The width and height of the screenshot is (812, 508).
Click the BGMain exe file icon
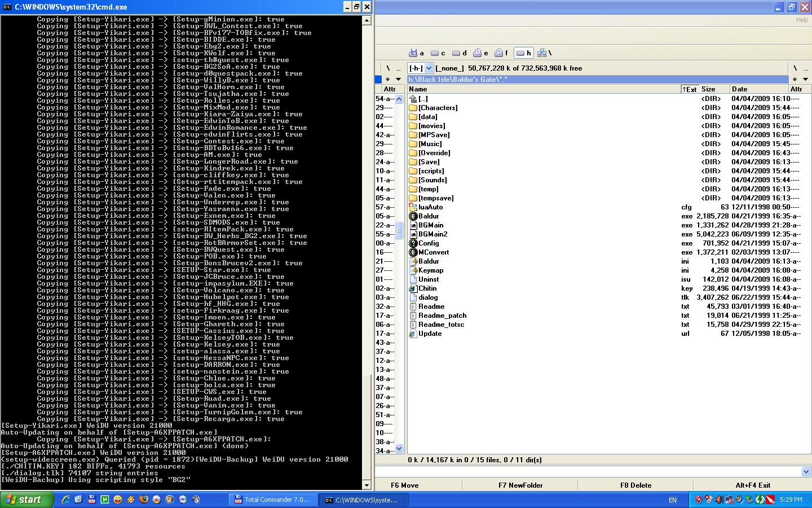(x=413, y=225)
